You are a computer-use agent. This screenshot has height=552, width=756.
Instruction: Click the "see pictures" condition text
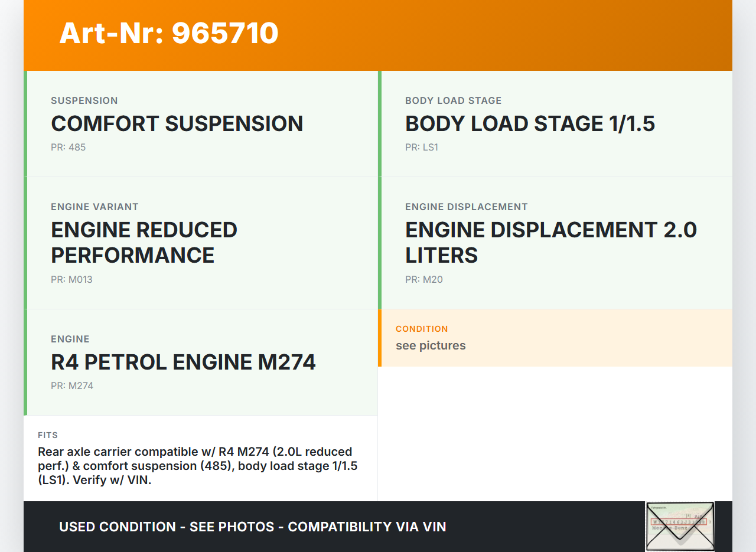pos(431,345)
